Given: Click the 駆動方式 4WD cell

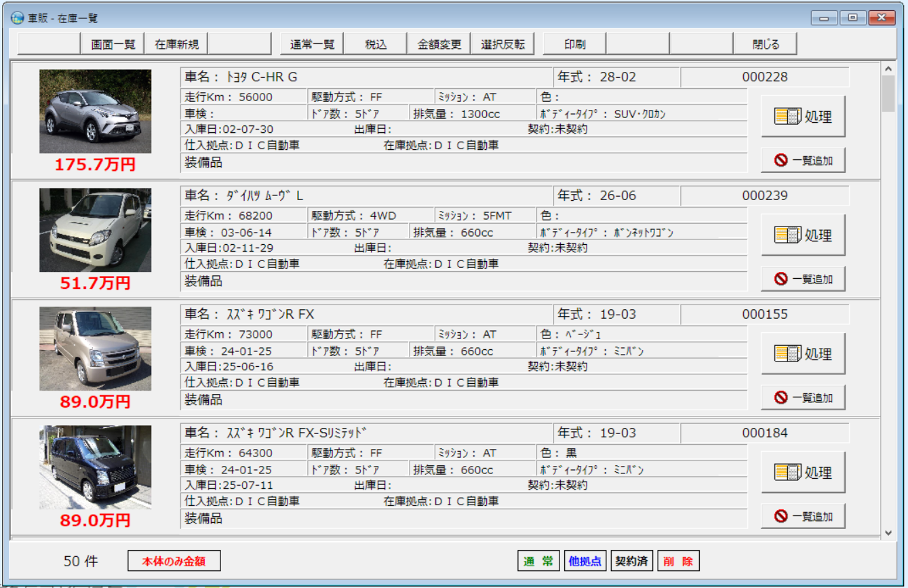Looking at the screenshot, I should pos(370,216).
